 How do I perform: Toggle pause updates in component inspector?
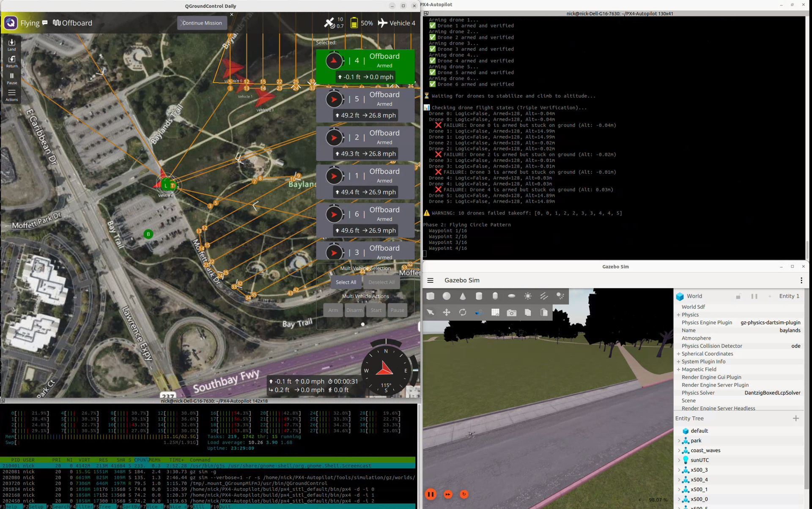(754, 296)
